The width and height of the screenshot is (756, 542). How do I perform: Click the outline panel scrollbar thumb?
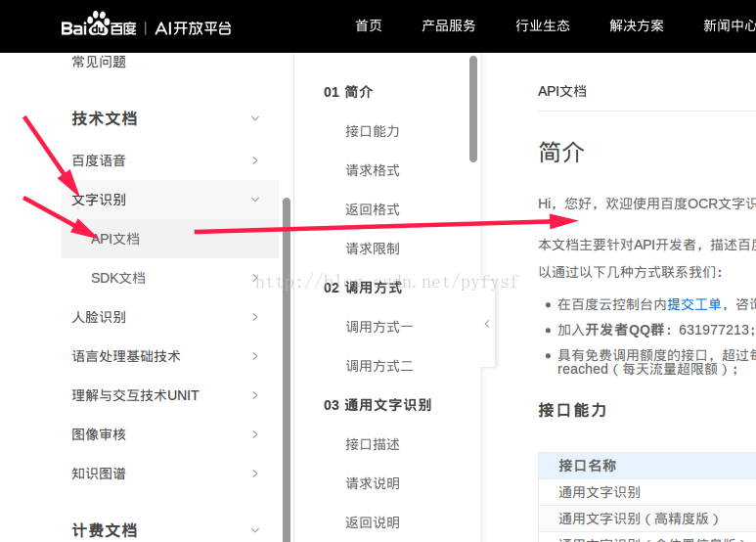coord(473,109)
